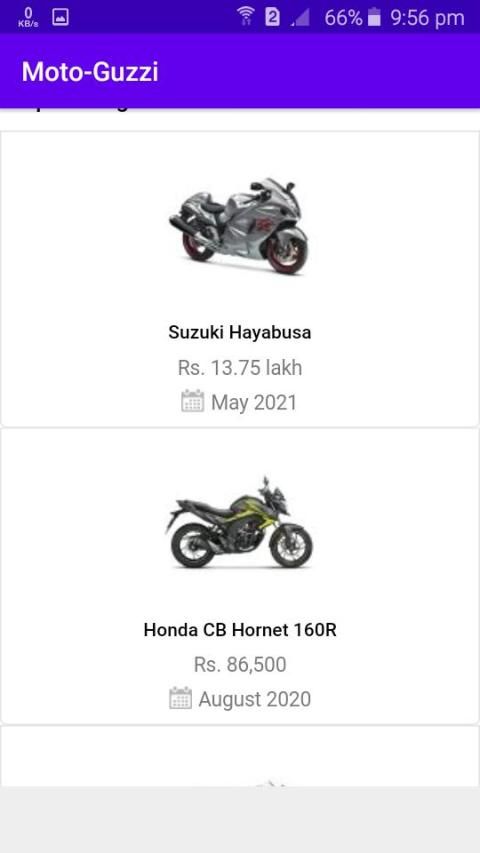
Task: Open the partially visible third bike card
Action: 239,756
